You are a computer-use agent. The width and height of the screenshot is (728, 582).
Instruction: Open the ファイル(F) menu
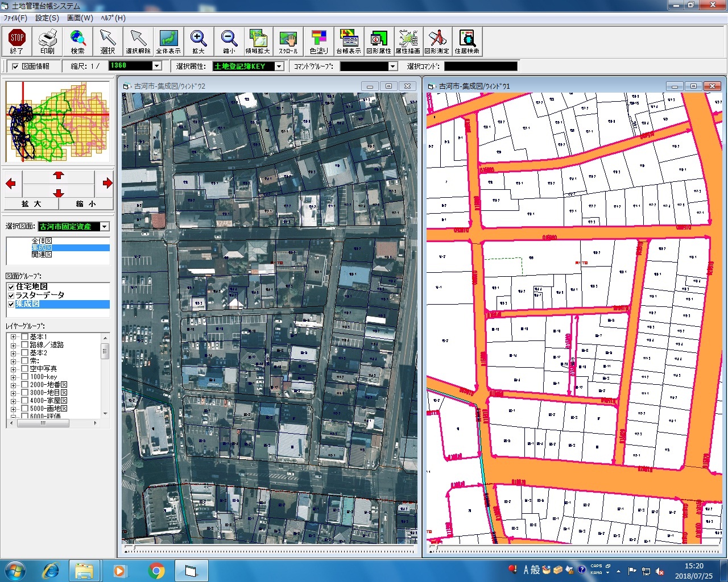pyautogui.click(x=15, y=18)
